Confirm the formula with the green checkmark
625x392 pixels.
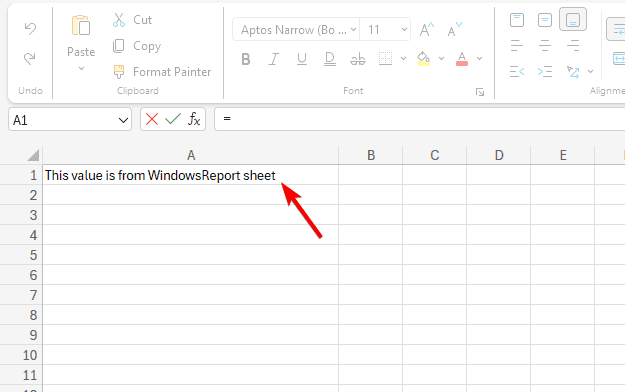point(173,119)
